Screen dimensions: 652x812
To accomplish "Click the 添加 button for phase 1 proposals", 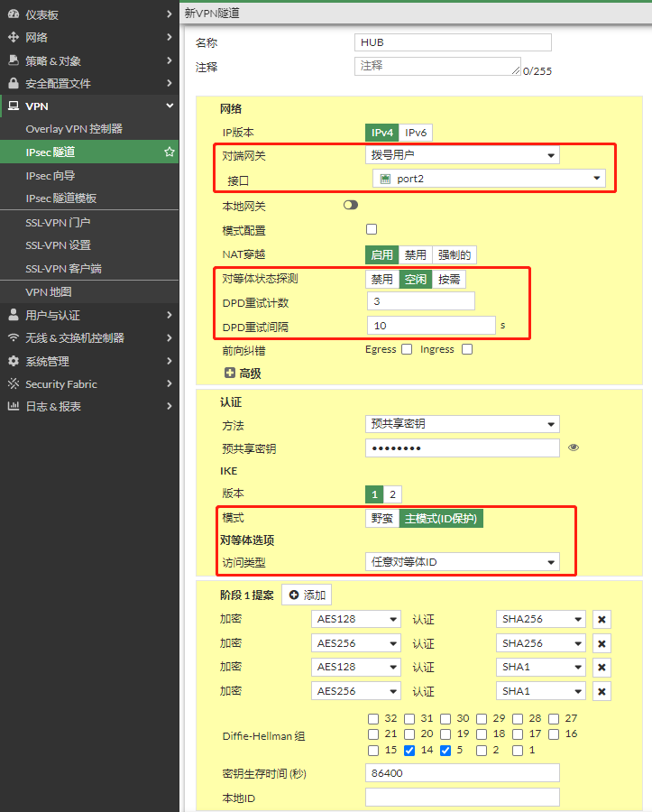I will (307, 595).
